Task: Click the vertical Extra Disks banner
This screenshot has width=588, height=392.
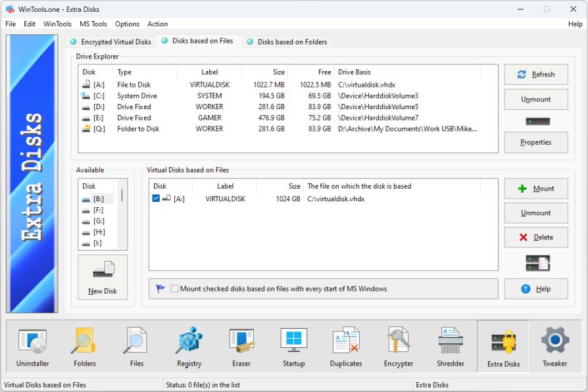Action: (32, 174)
